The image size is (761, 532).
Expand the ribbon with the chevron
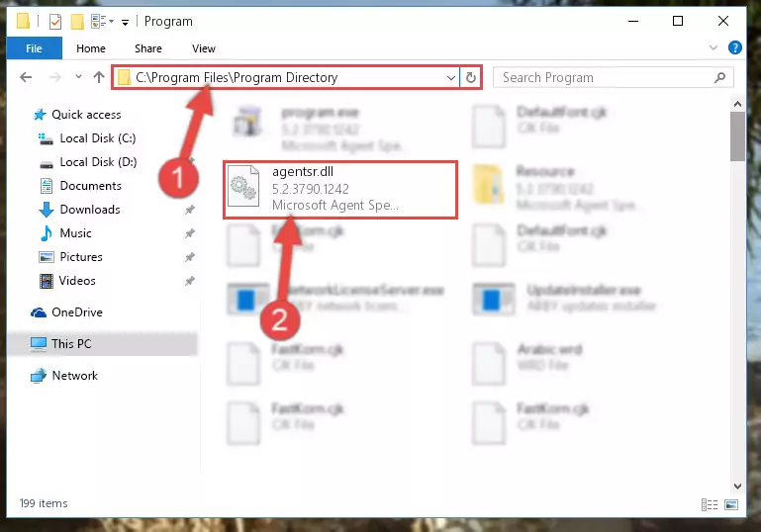pyautogui.click(x=713, y=47)
